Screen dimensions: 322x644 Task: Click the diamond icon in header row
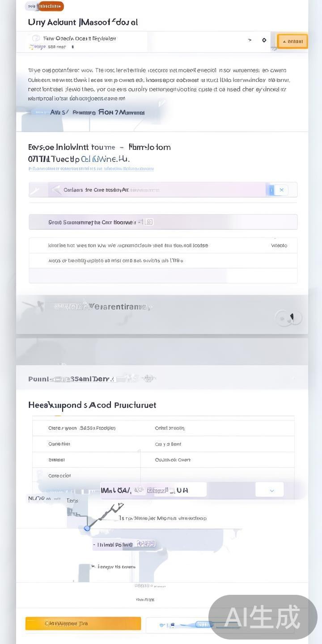pos(264,40)
